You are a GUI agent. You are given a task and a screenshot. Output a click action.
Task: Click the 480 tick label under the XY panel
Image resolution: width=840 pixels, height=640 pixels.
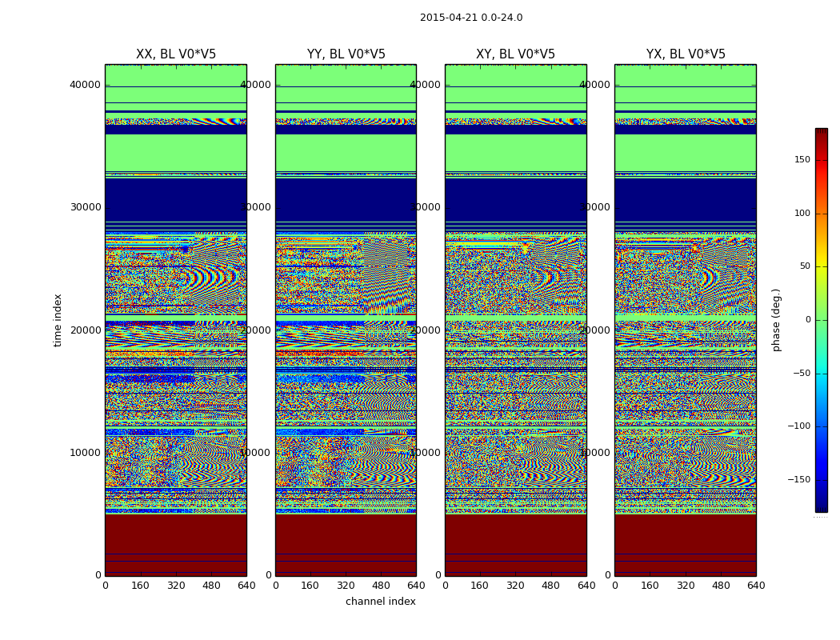pyautogui.click(x=550, y=586)
